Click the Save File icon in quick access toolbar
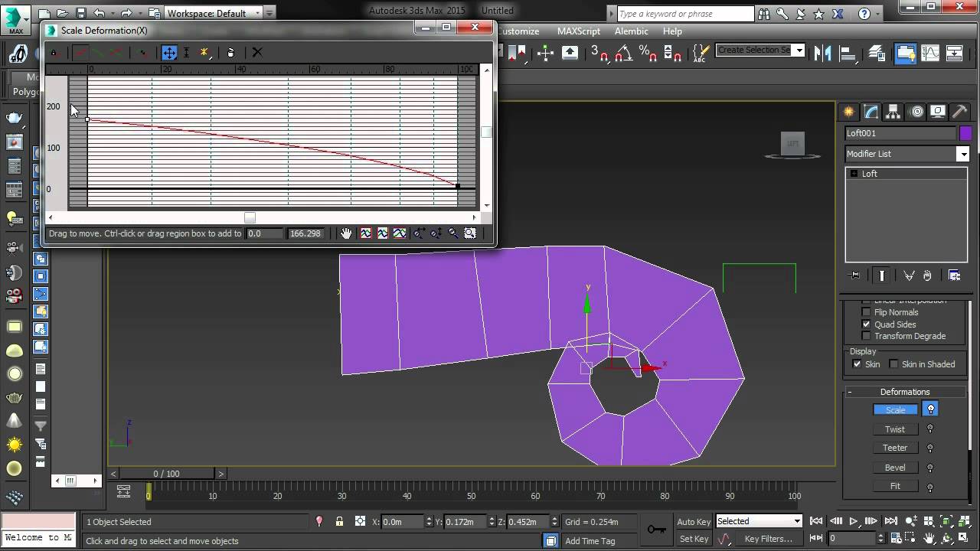 (x=81, y=13)
